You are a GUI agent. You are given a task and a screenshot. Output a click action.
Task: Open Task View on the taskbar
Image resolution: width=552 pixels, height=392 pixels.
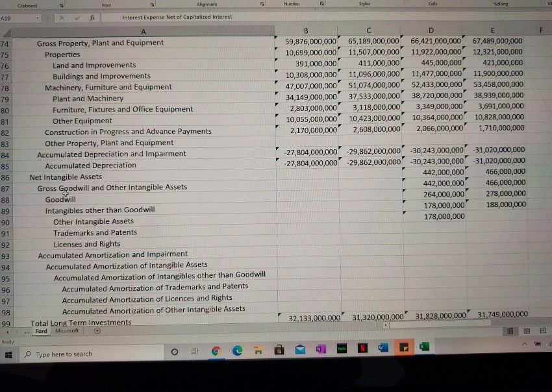coord(195,351)
